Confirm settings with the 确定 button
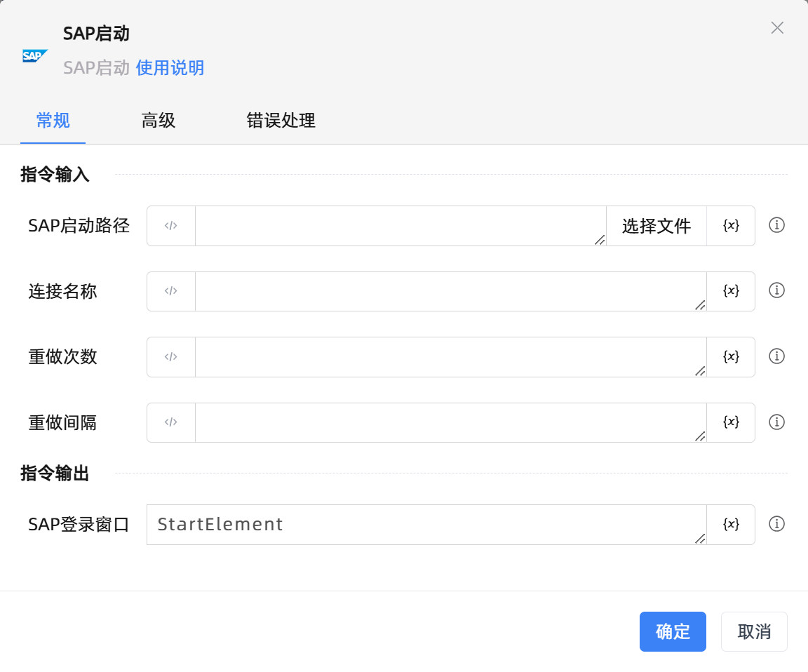This screenshot has height=672, width=808. point(673,631)
